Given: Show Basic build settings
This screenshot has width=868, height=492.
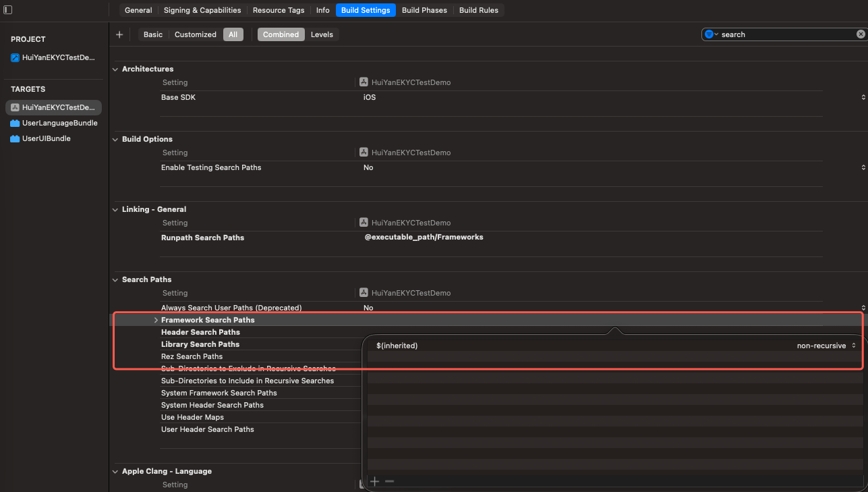Looking at the screenshot, I should click(153, 34).
